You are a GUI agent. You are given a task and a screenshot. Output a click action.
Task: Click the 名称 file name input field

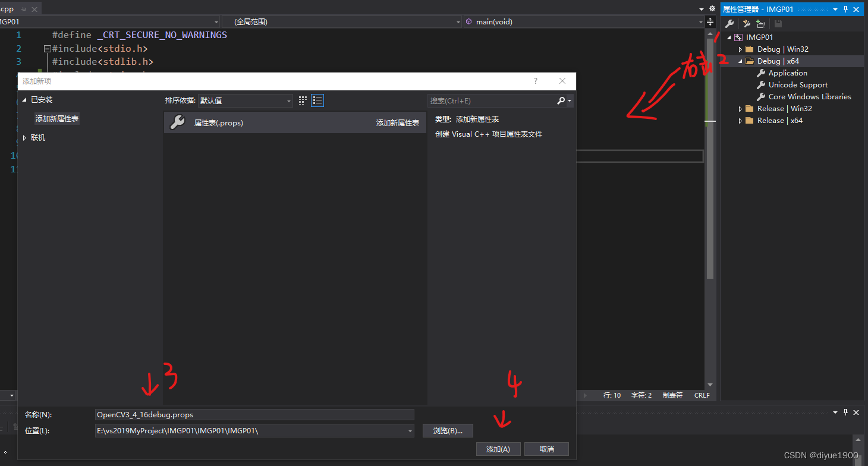pos(254,415)
